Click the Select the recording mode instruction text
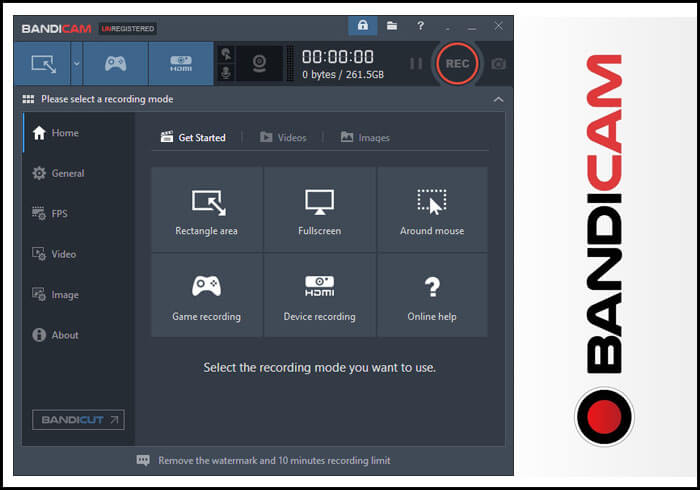700x490 pixels. pyautogui.click(x=320, y=367)
